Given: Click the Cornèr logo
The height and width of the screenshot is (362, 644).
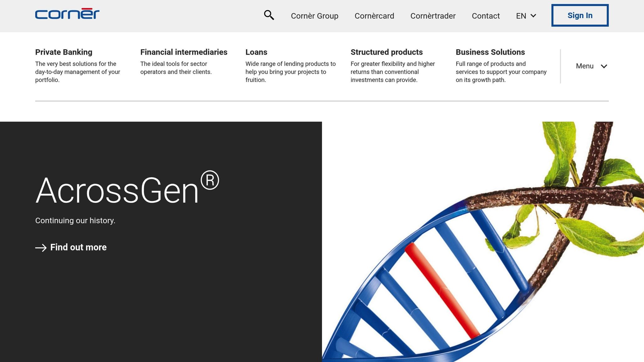Looking at the screenshot, I should 67,14.
